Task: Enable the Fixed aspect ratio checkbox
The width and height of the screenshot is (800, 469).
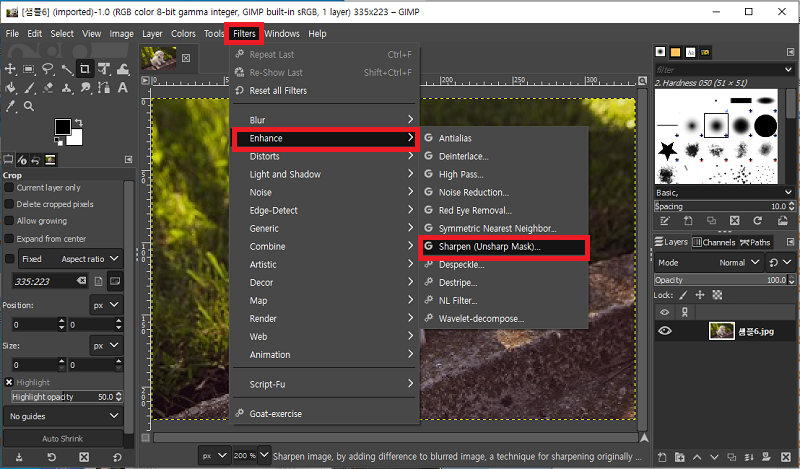Action: click(9, 259)
